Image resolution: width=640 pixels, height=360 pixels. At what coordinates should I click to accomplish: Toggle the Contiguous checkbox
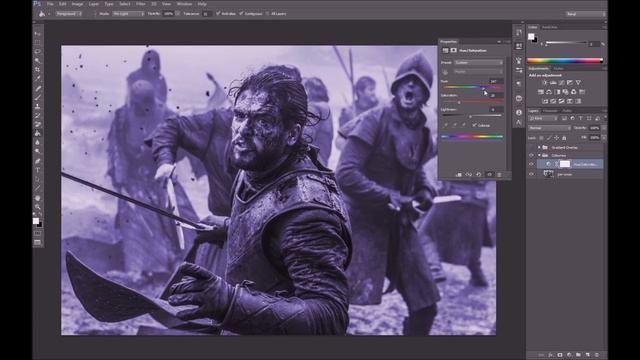(x=241, y=13)
